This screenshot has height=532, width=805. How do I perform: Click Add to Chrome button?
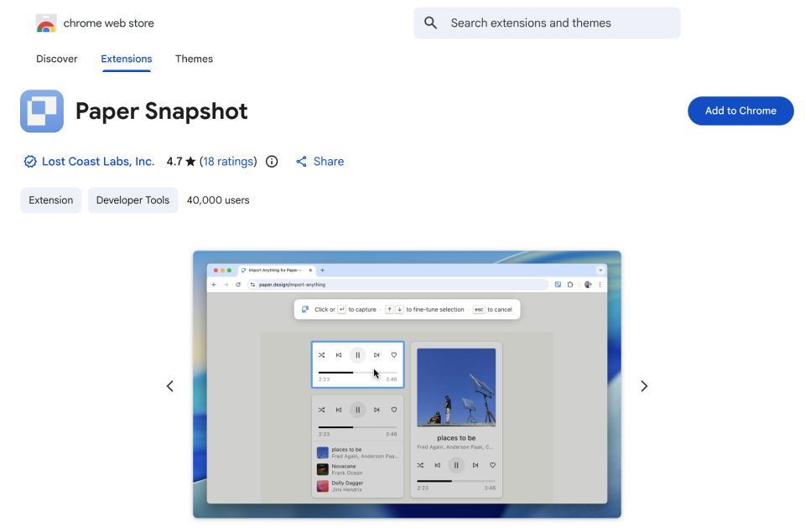740,111
